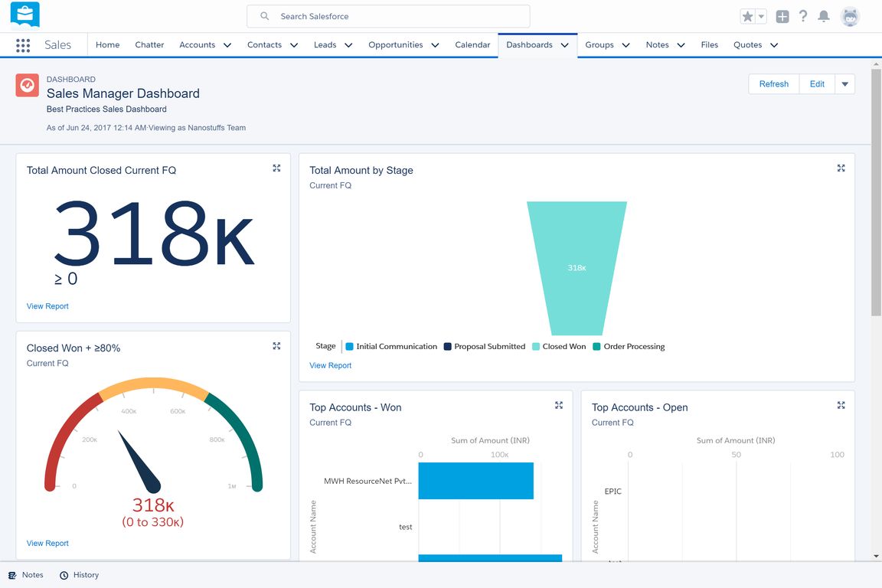Expand the Total Amount Closed Current FQ widget
Screen dimensions: 882x588
(x=276, y=168)
